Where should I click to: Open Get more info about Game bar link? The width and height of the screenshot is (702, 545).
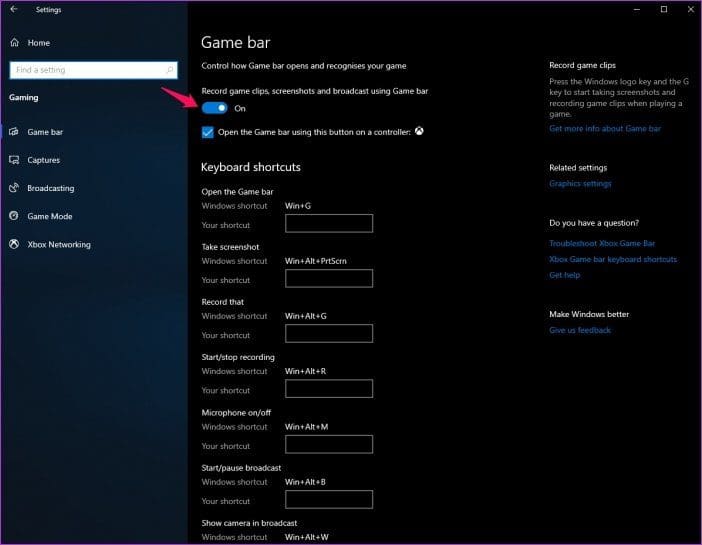[605, 129]
